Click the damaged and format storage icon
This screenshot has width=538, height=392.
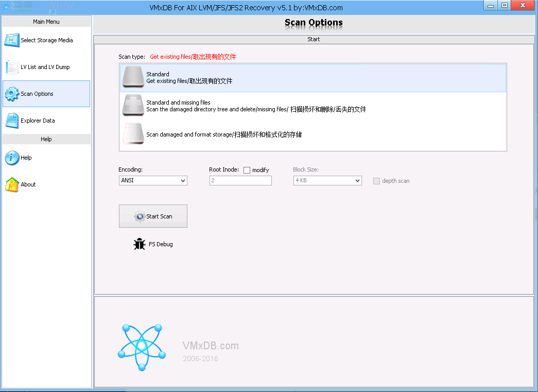point(133,134)
